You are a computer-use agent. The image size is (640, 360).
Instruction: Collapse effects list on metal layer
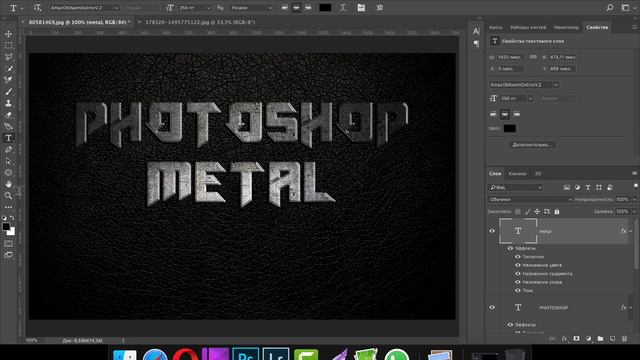(x=630, y=231)
